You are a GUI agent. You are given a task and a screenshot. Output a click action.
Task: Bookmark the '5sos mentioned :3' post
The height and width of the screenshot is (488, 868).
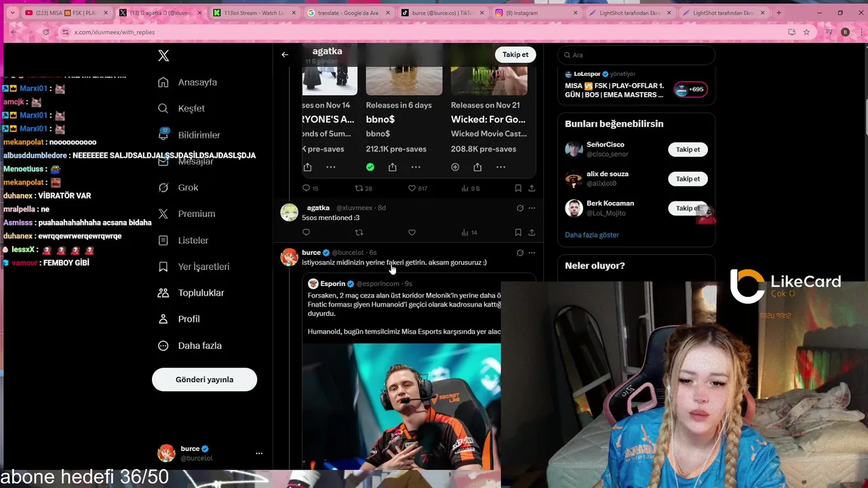(x=518, y=232)
